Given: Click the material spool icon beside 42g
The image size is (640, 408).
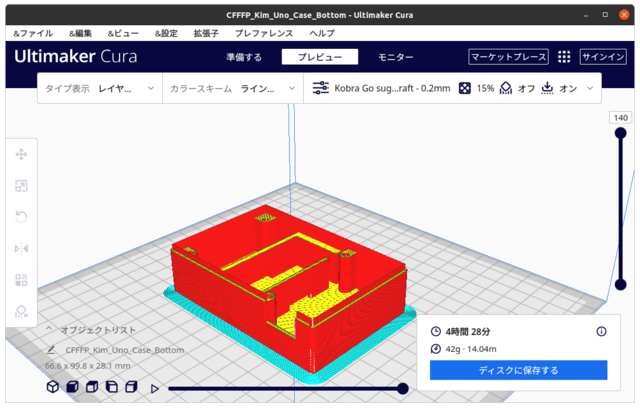Looking at the screenshot, I should 436,349.
